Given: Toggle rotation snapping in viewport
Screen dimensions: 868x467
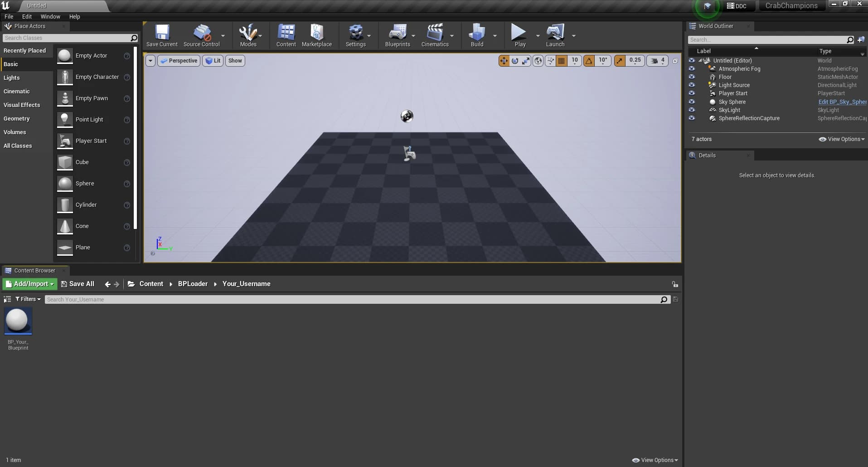Looking at the screenshot, I should 589,61.
